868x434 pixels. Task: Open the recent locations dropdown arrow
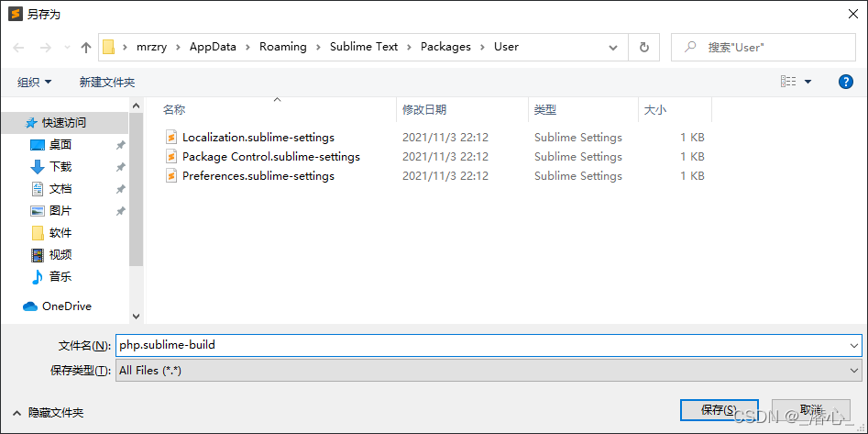(x=67, y=48)
